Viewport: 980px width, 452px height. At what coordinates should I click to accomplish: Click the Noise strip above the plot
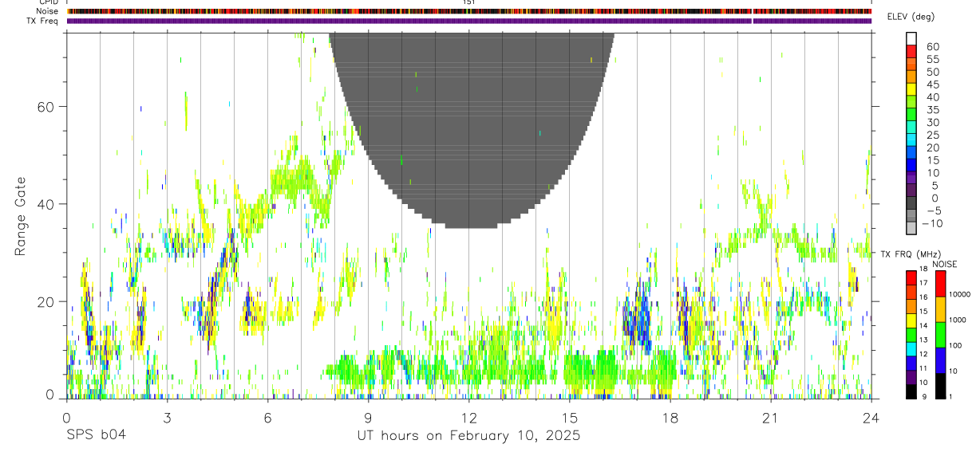(x=469, y=12)
